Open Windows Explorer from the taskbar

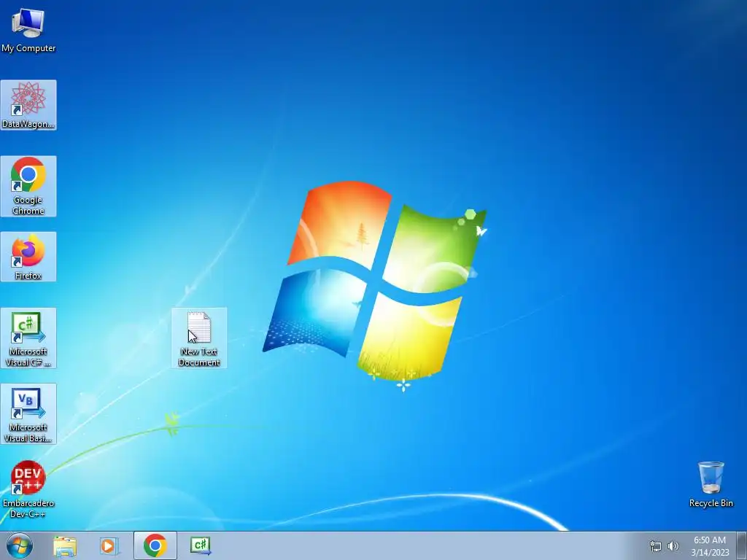[x=65, y=545]
